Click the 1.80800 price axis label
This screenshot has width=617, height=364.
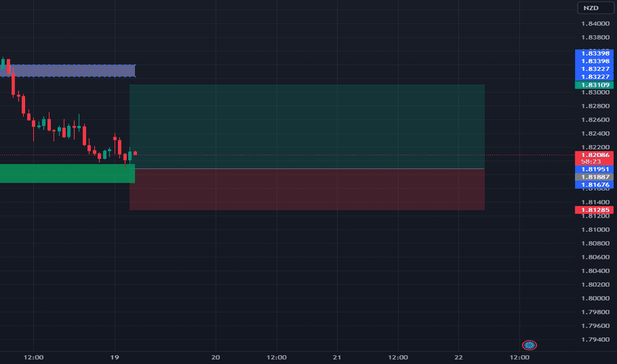595,243
